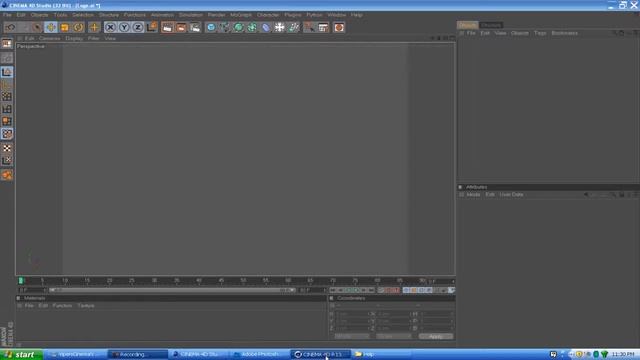This screenshot has height=360, width=640.
Task: Click the Windows start button
Action: point(21,354)
